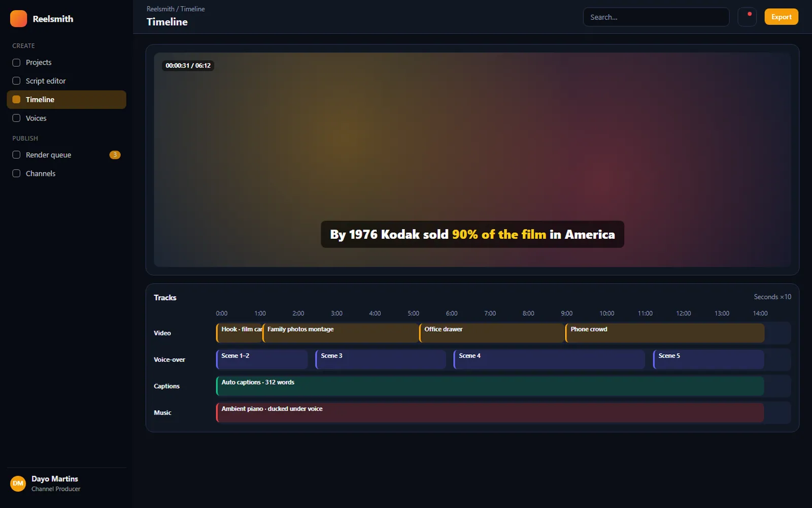The height and width of the screenshot is (508, 812).
Task: Select the Auto captions 312 words clip
Action: tap(490, 386)
